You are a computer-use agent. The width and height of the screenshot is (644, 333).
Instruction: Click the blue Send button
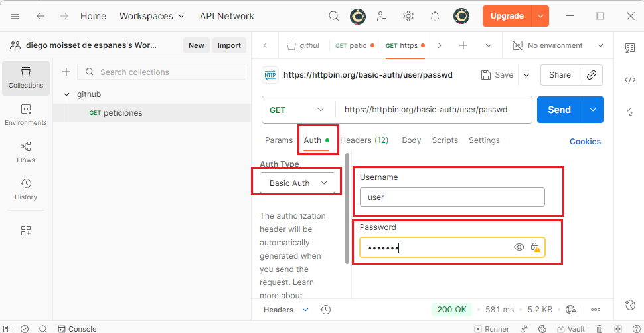(559, 110)
